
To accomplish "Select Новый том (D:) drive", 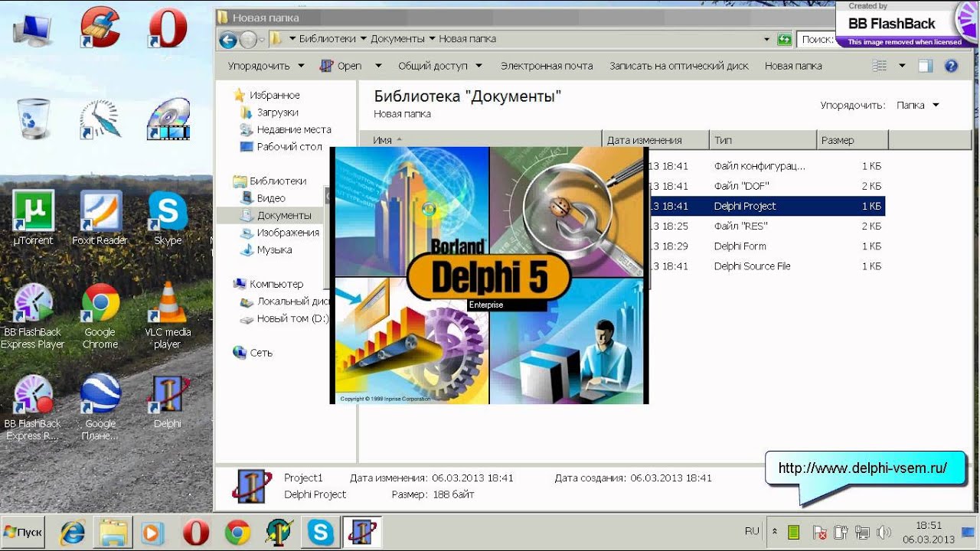I will [285, 318].
